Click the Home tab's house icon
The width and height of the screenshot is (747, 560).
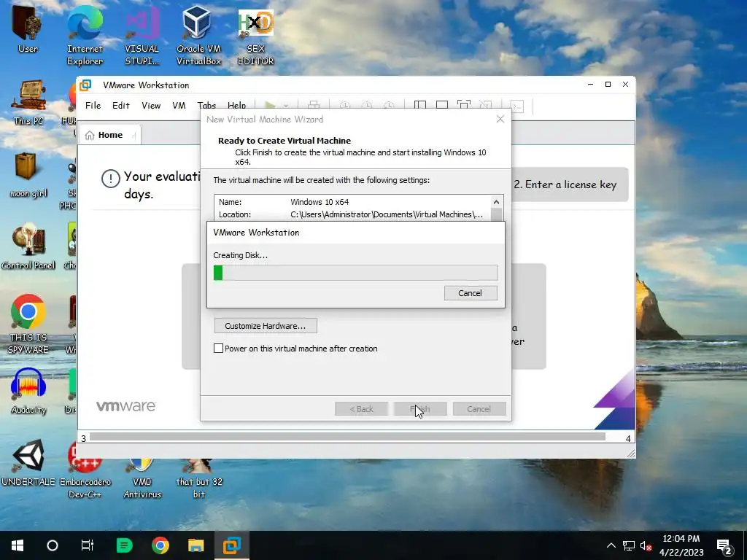90,135
